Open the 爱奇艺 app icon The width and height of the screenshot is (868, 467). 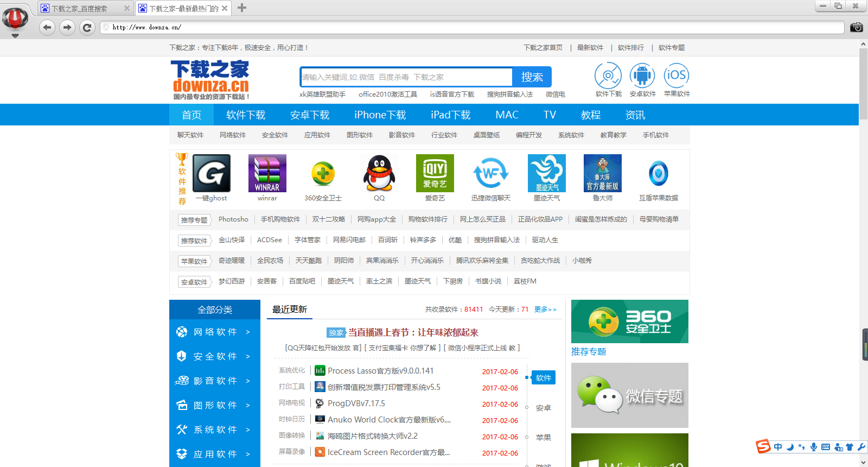(x=435, y=173)
